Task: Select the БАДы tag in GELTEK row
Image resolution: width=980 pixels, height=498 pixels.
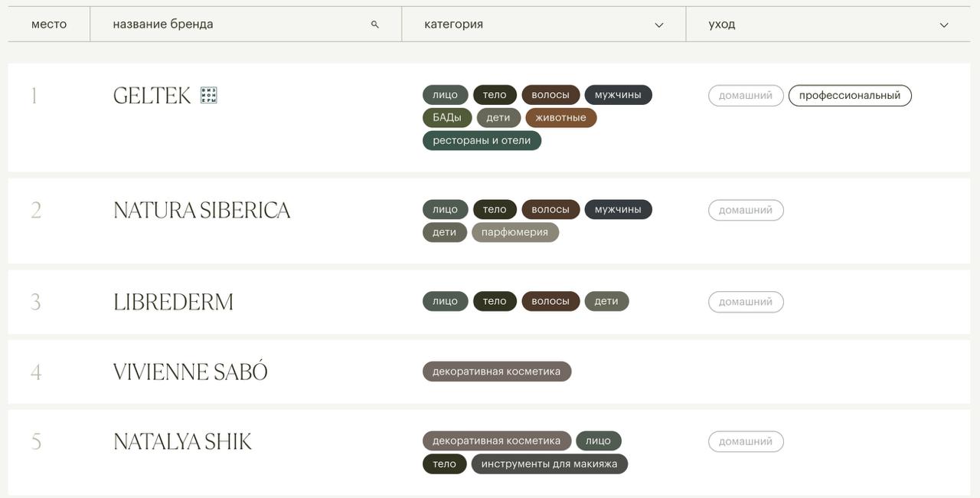Action: [447, 118]
